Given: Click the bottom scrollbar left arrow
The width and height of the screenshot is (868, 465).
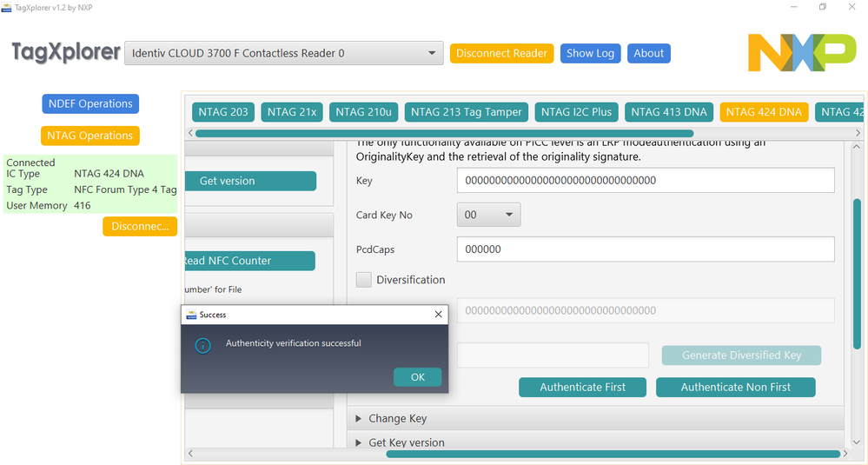Looking at the screenshot, I should pyautogui.click(x=190, y=454).
